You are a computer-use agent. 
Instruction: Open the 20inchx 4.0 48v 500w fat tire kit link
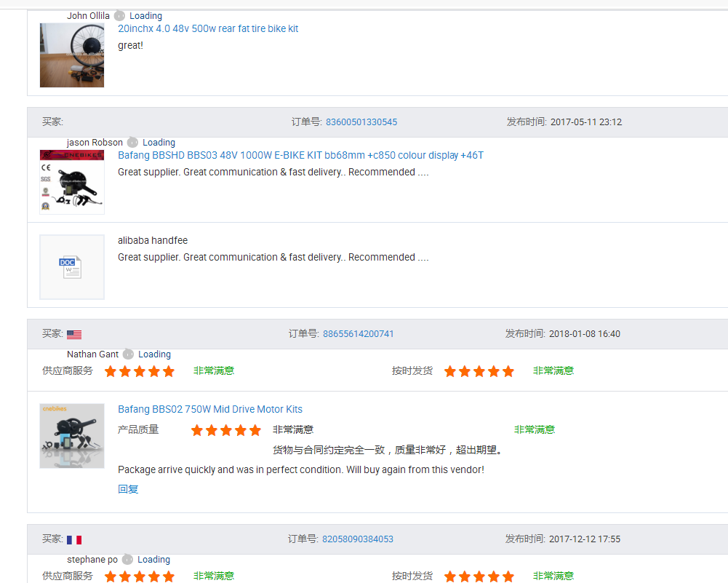pos(208,29)
